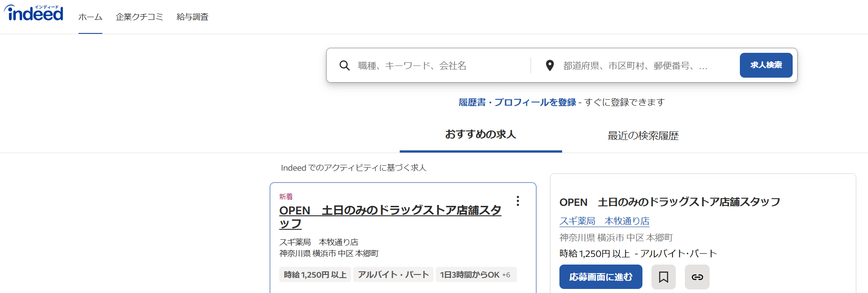Click the スギ薬局 本牧通り店 company link
This screenshot has height=293, width=868.
pyautogui.click(x=605, y=221)
